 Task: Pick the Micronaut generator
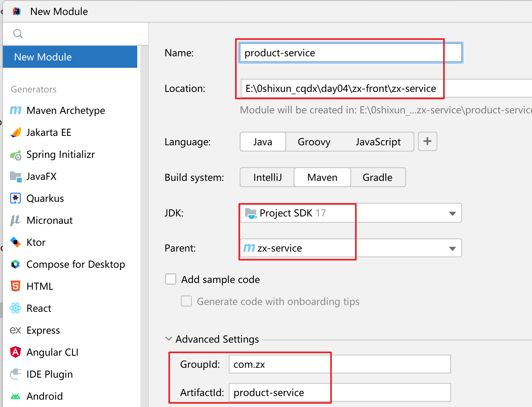[x=50, y=220]
